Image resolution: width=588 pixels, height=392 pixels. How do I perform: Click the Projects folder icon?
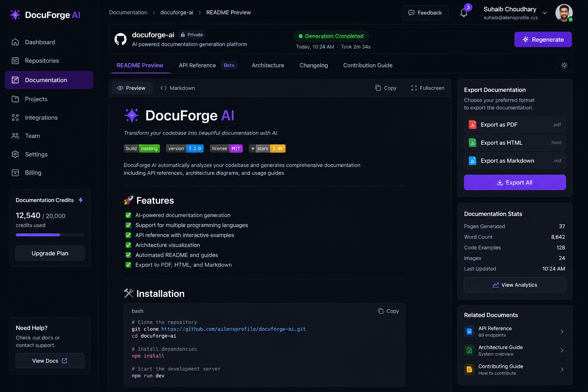(15, 99)
